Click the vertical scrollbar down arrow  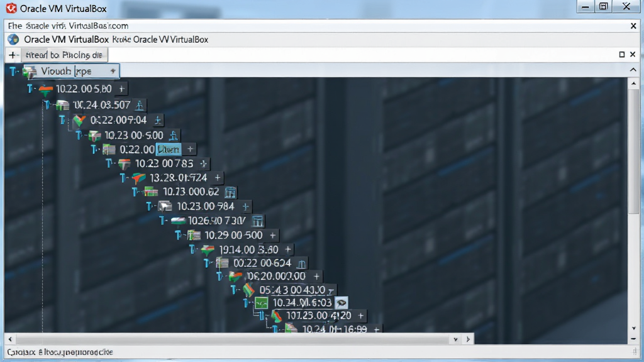(633, 328)
